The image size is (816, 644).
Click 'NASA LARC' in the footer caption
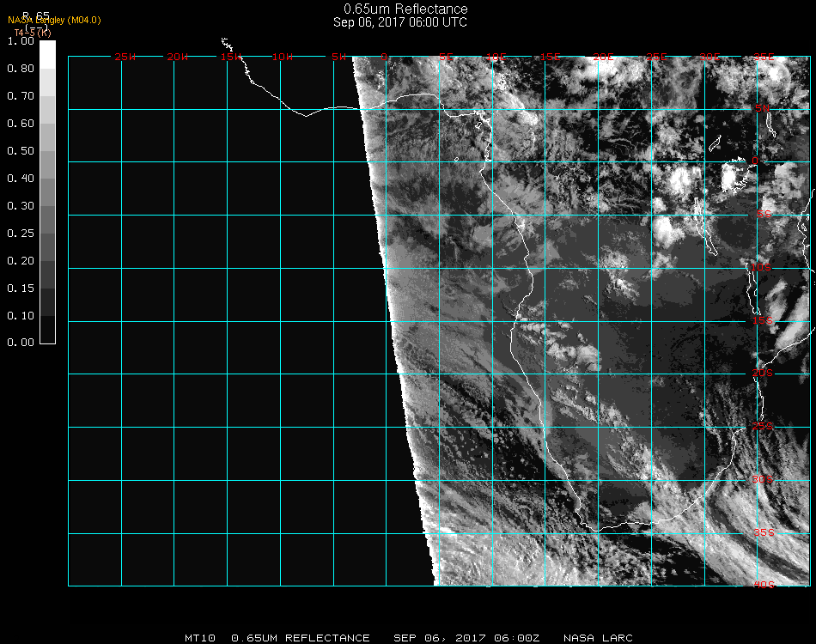point(598,638)
